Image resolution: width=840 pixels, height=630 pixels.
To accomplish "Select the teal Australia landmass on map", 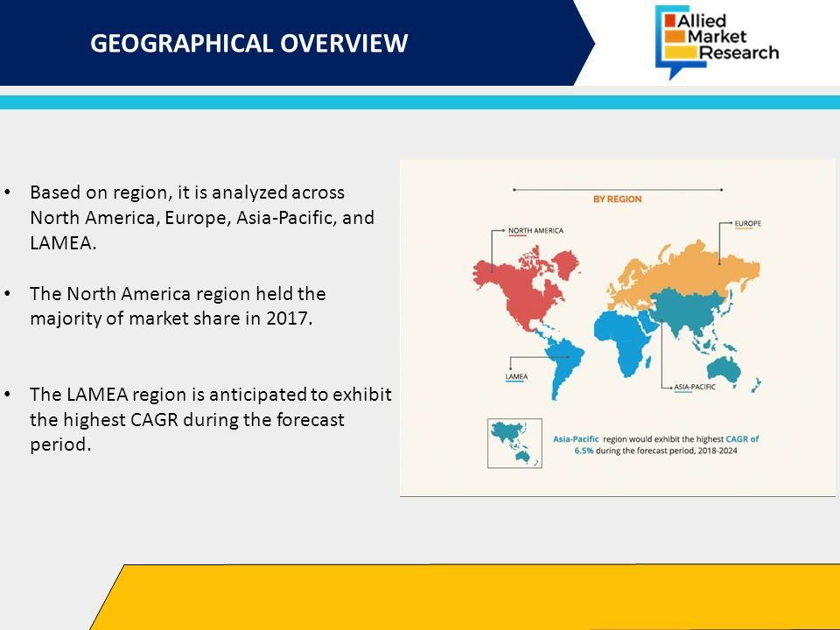I will 724,369.
